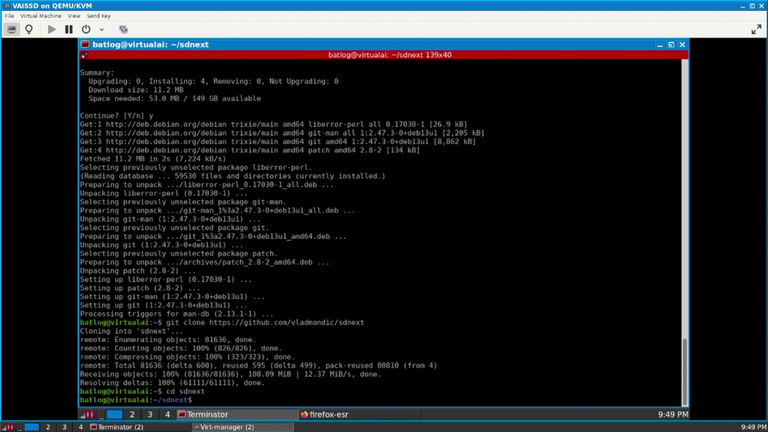Viewport: 768px width, 432px height.
Task: Open the View menu
Action: [74, 16]
